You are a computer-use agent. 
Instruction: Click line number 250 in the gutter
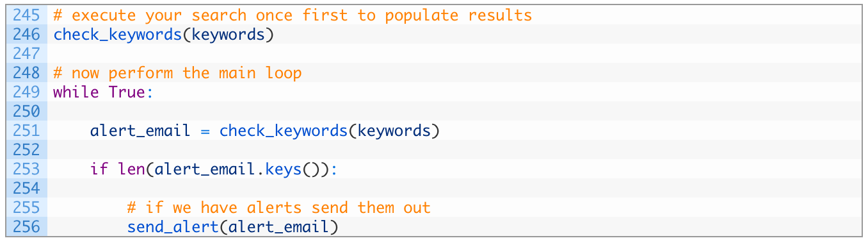(x=26, y=111)
